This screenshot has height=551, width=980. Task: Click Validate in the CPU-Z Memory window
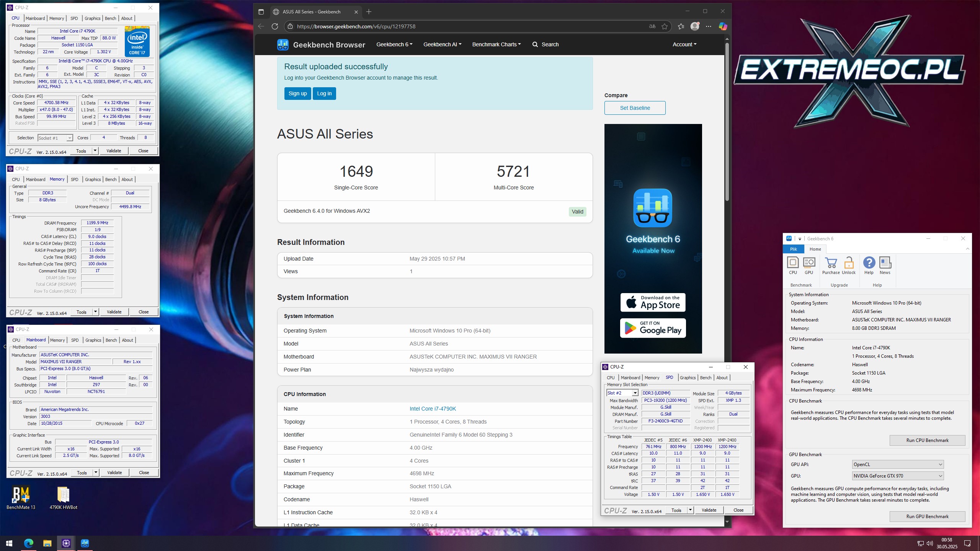click(x=114, y=312)
